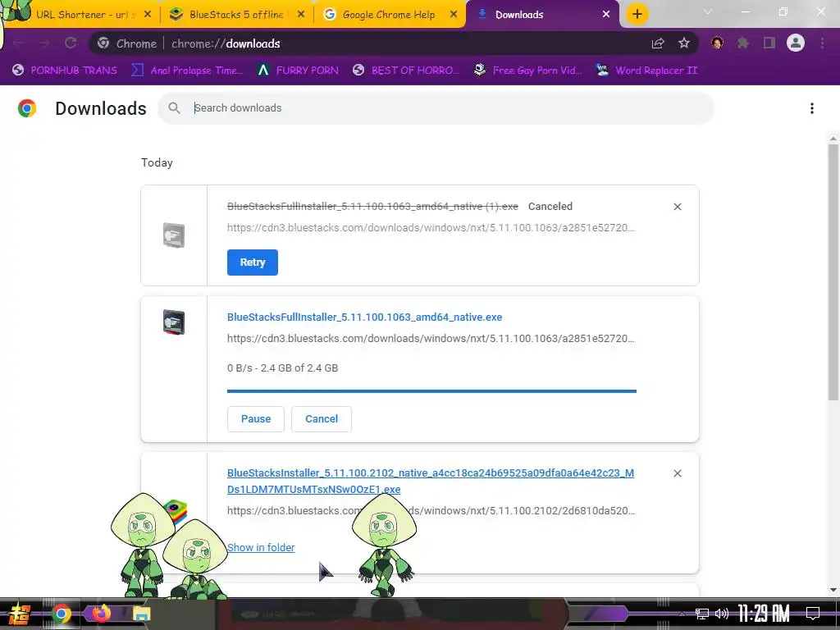Screen dimensions: 840x630
Task: Click Show in folder link
Action: coord(261,547)
